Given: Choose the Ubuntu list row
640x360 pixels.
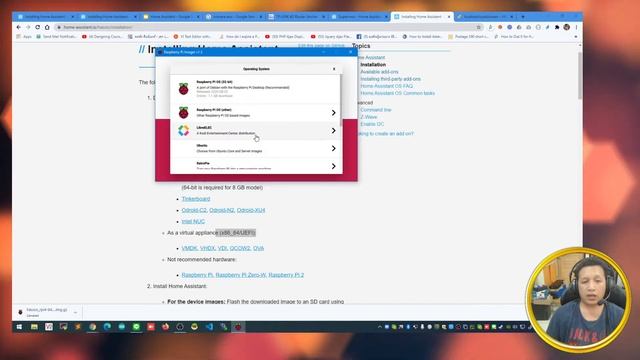Looking at the screenshot, I should coord(256,148).
